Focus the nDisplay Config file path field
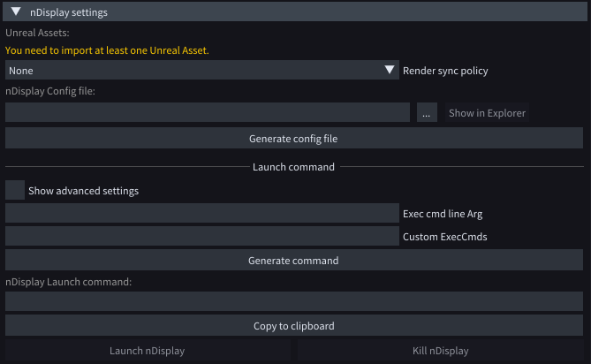Screen dimensions: 591x364 point(207,113)
